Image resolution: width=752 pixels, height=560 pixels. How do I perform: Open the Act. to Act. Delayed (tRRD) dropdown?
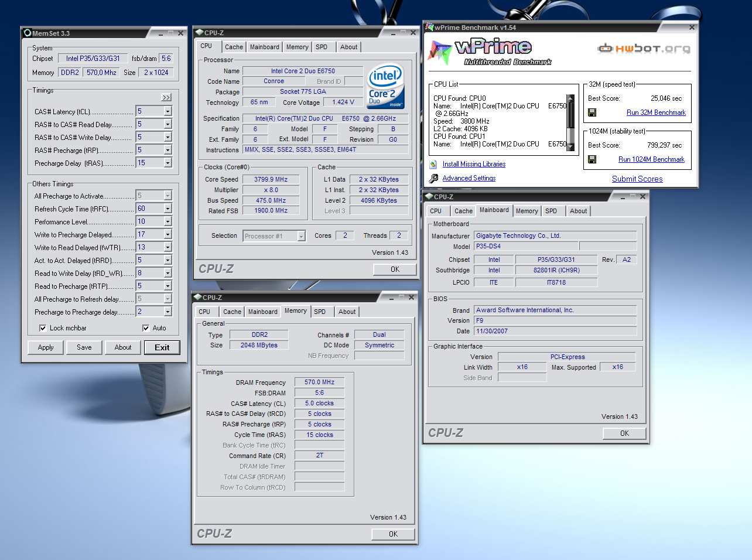point(168,260)
